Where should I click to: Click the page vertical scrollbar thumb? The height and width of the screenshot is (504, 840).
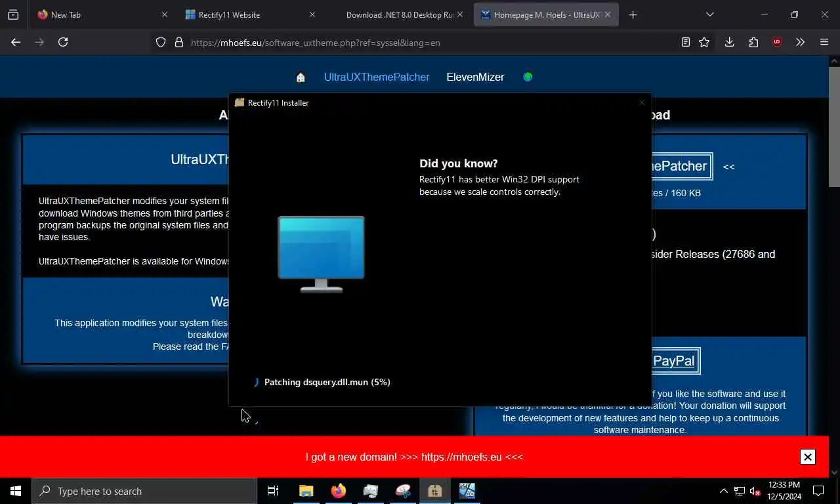(834, 125)
